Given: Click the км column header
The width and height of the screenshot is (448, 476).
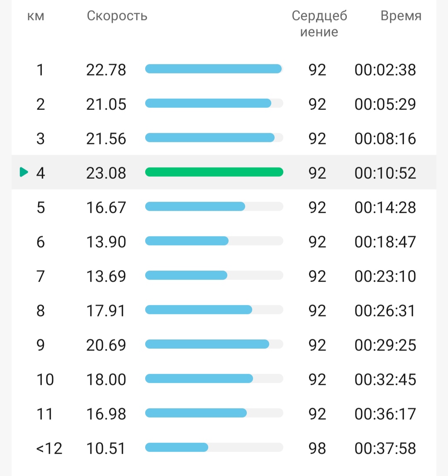Looking at the screenshot, I should tap(36, 16).
